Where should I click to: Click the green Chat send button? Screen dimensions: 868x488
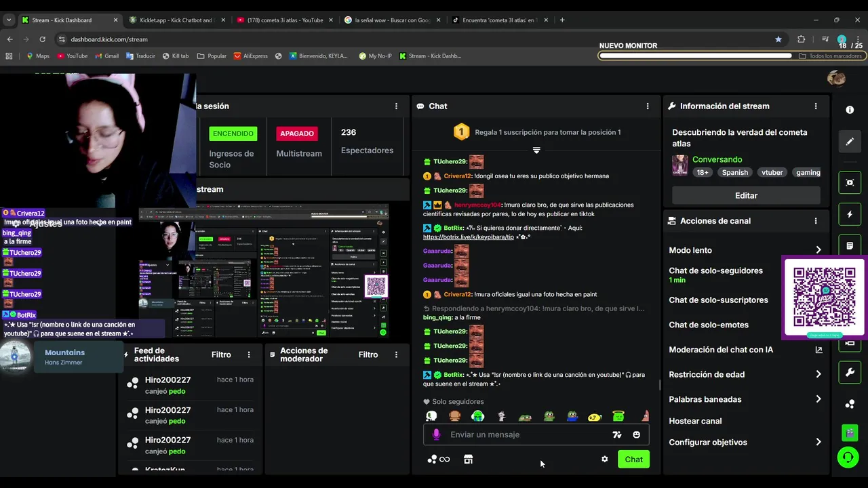coord(633,459)
